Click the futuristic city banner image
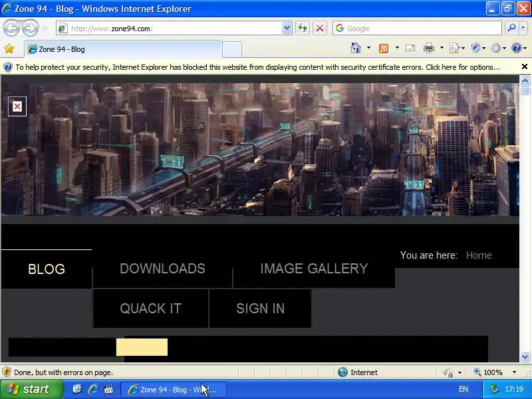The image size is (532, 399). pyautogui.click(x=260, y=149)
